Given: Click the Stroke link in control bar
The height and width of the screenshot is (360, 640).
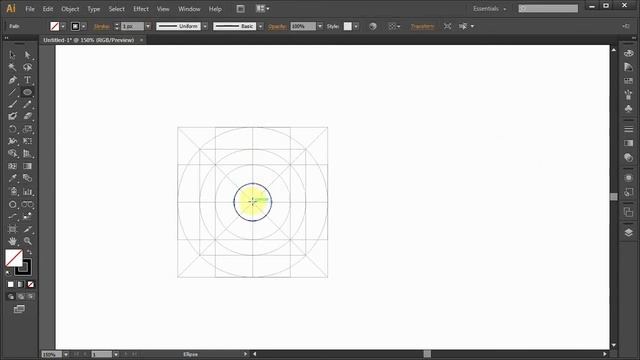Looking at the screenshot, I should tap(102, 26).
